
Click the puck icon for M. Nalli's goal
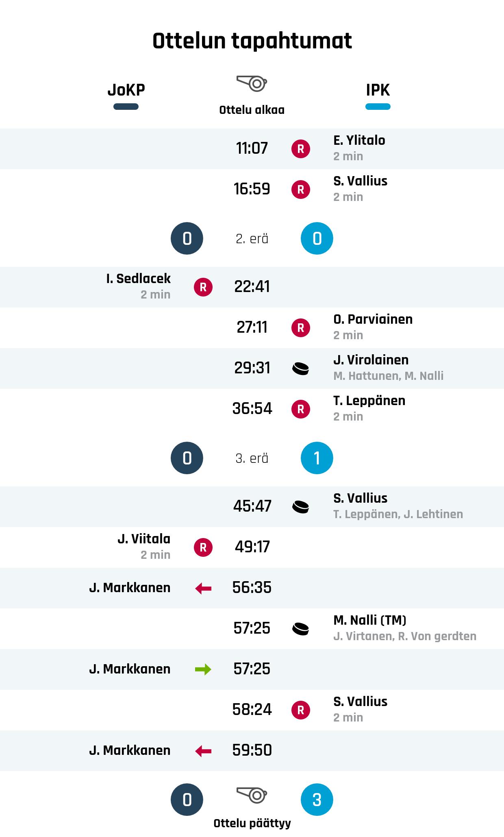[x=301, y=629]
